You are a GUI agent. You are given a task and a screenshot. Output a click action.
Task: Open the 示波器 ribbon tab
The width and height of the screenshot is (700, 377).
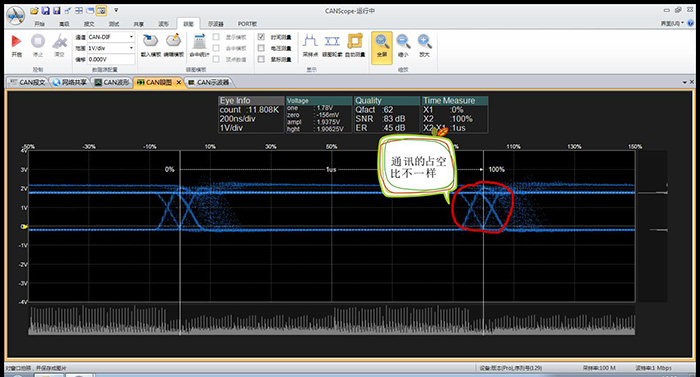click(215, 24)
